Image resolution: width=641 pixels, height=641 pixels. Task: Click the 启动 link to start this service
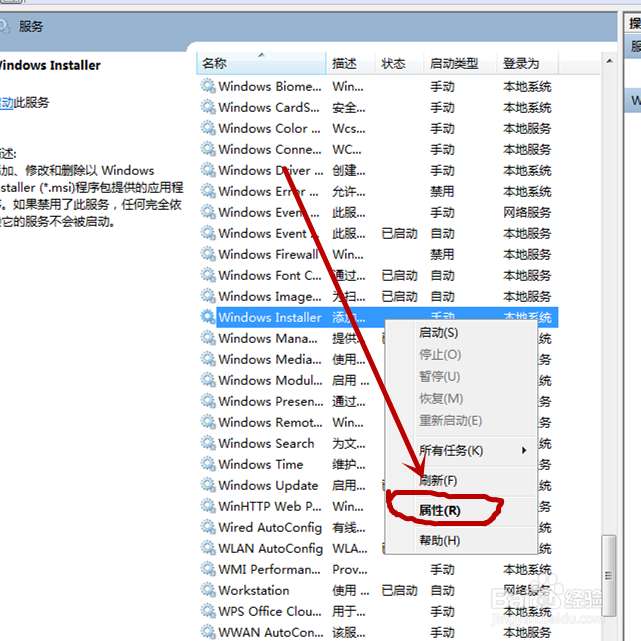tap(6, 103)
